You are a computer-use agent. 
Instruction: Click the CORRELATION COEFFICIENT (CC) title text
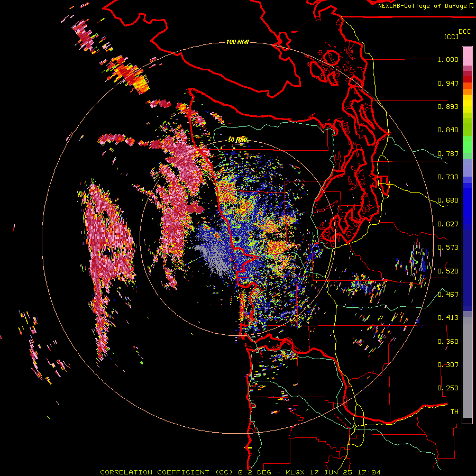(167, 472)
